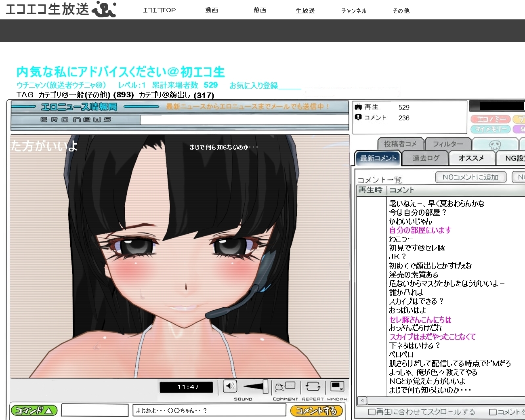Screen dimensions: 525x420
Task: Tick the コメントを checkbox at bottom right
Action: pyautogui.click(x=493, y=412)
